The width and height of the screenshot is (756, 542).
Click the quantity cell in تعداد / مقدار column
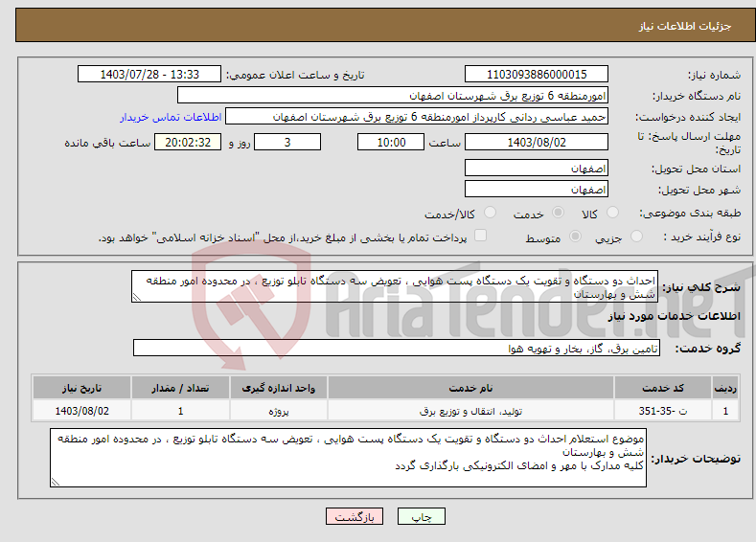pos(180,411)
